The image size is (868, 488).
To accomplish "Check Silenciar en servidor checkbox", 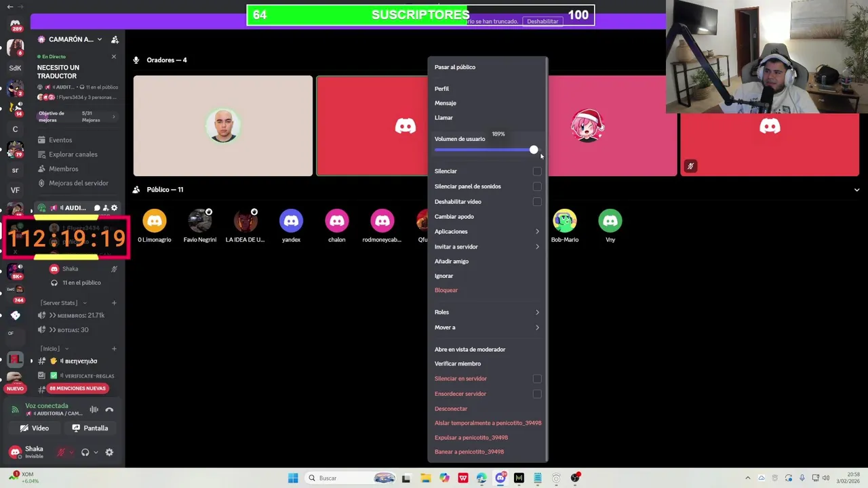I will pyautogui.click(x=537, y=379).
